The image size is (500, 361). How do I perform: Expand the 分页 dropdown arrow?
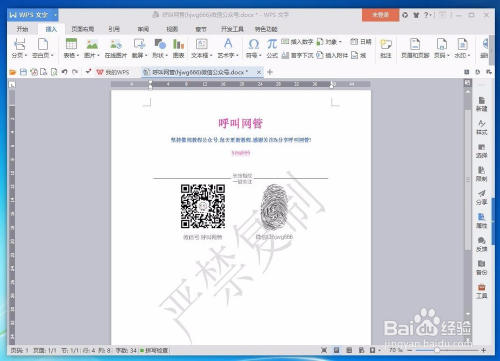(x=26, y=55)
